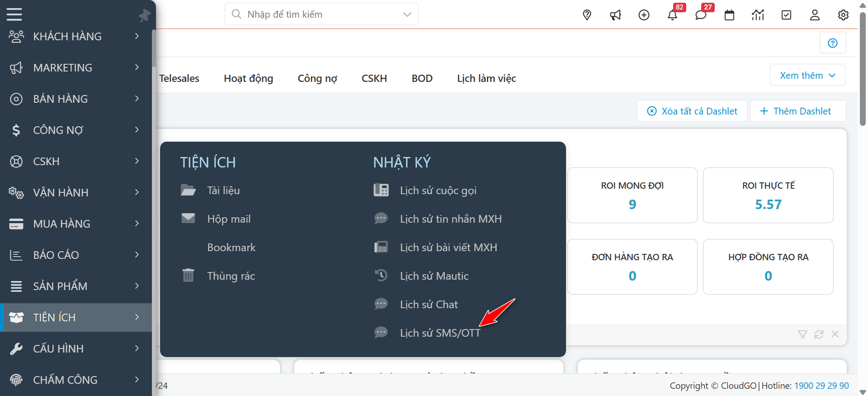Click the notification bell icon
This screenshot has height=396, width=868.
[x=672, y=15]
